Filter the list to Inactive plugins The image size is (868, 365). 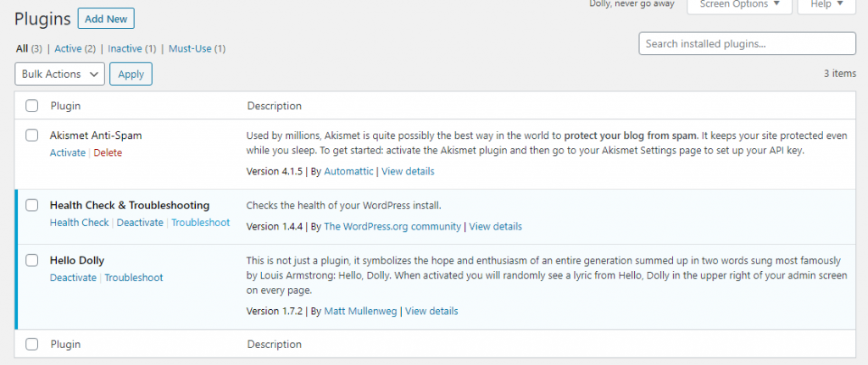coord(131,49)
